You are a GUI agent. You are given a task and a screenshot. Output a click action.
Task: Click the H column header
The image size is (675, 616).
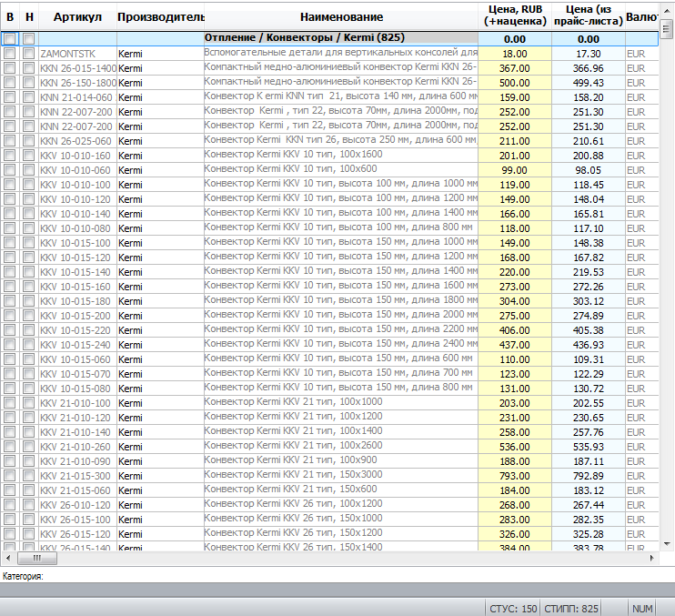tap(29, 16)
